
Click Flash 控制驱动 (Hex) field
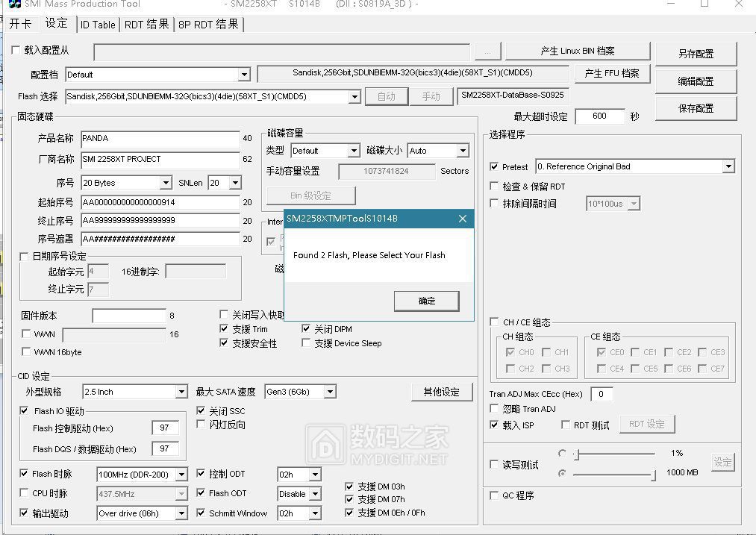coord(166,428)
